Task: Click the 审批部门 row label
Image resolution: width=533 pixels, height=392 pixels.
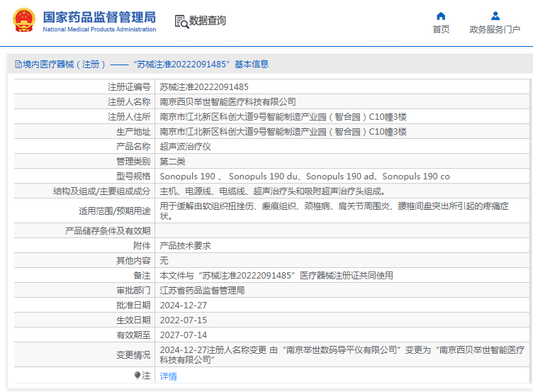Action: pos(133,291)
